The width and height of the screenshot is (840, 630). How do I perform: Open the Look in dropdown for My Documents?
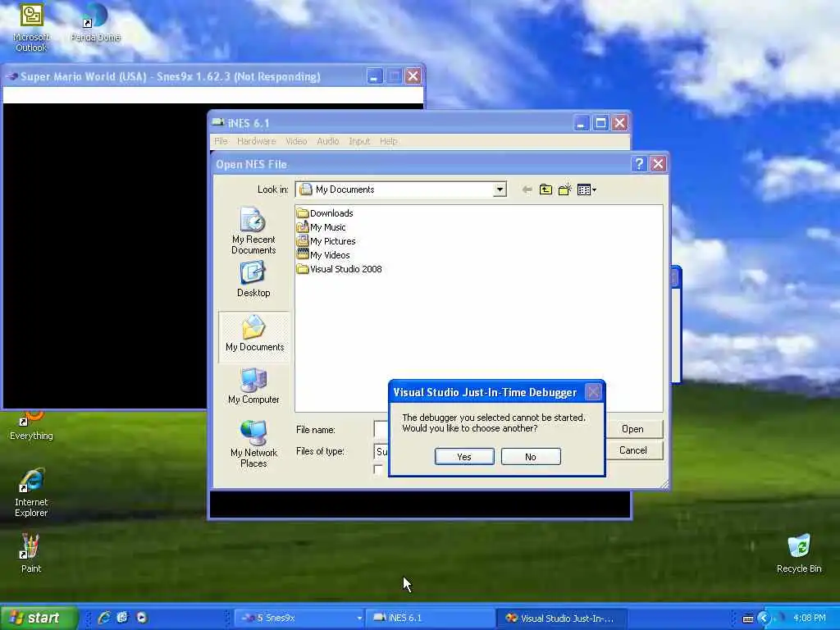click(500, 189)
